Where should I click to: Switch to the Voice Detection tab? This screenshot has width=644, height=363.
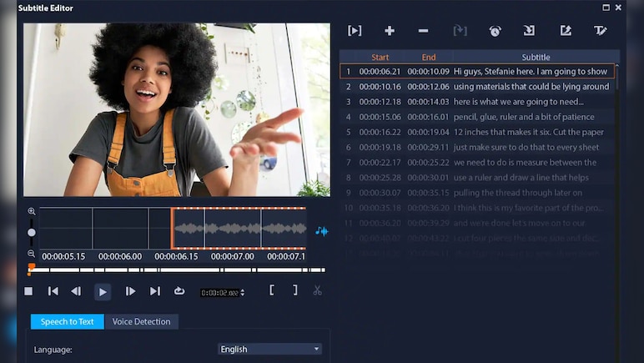pyautogui.click(x=141, y=321)
